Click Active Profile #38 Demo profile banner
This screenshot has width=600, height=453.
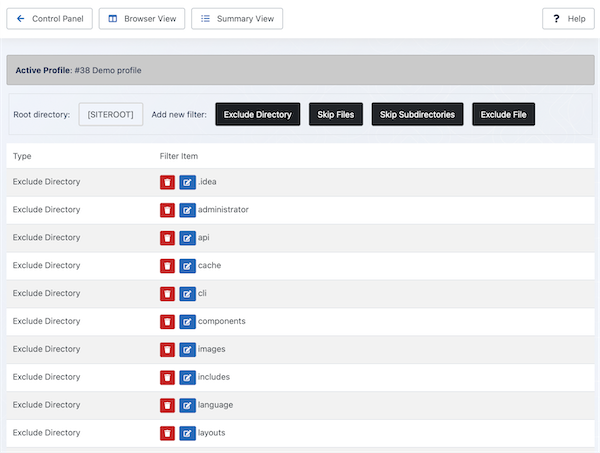pyautogui.click(x=300, y=70)
